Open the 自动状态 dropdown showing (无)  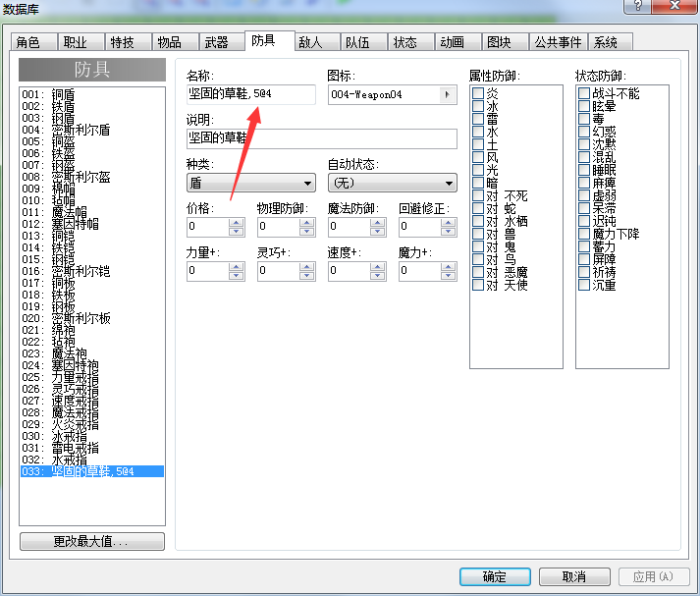[x=393, y=183]
